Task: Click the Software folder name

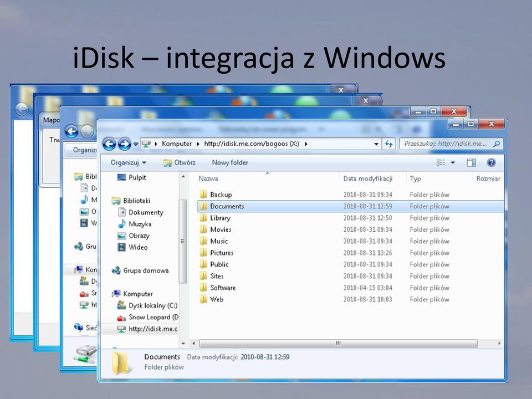Action: click(223, 288)
